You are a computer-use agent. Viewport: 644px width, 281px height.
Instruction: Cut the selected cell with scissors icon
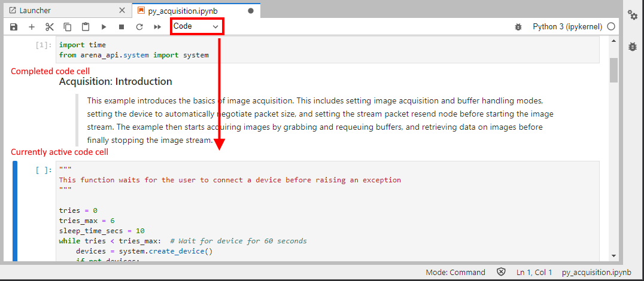[50, 27]
